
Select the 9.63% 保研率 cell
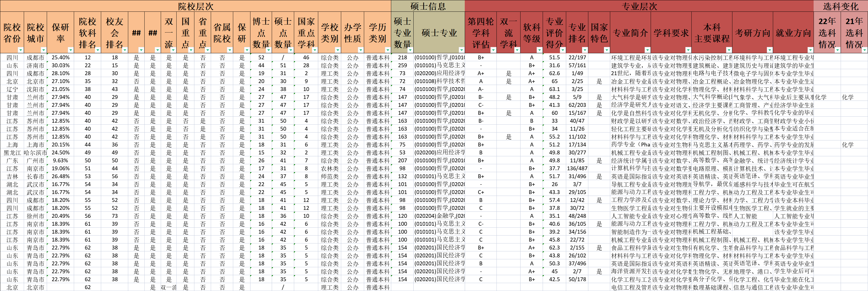click(60, 161)
